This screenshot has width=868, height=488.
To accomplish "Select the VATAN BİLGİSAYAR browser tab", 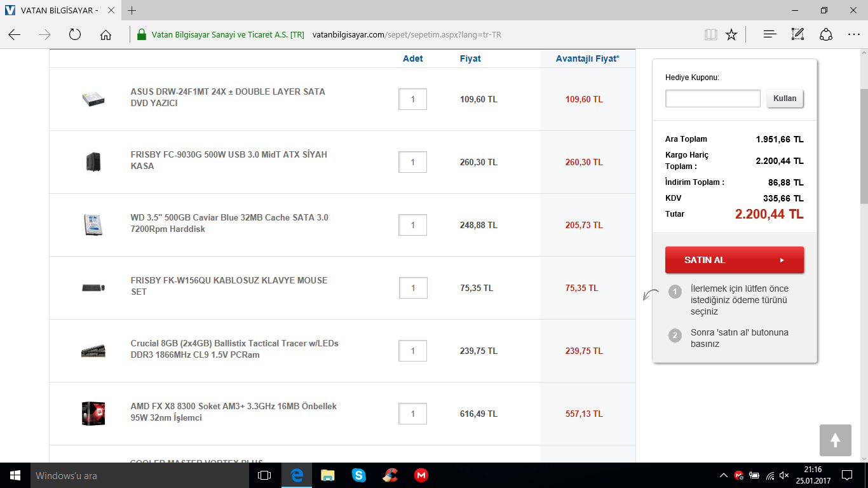I will tap(59, 11).
